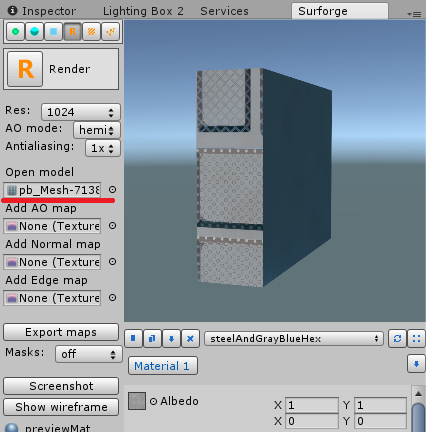
Task: Click the Add Edge map texture field
Action: (52, 298)
